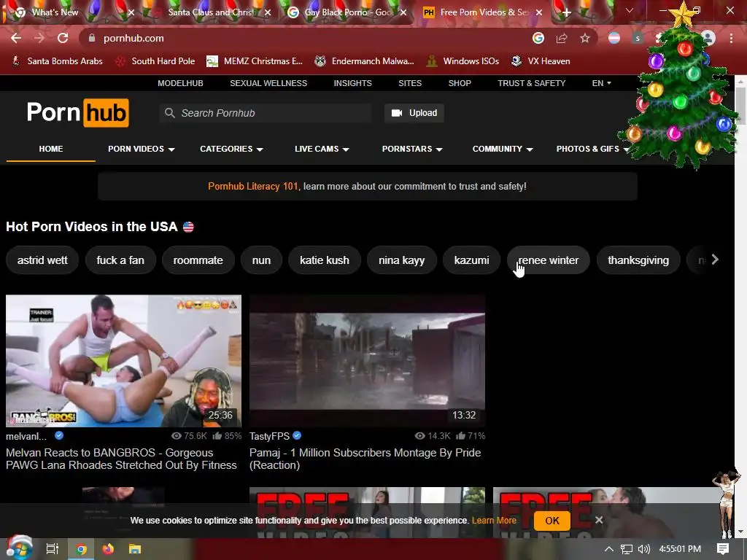Viewport: 747px width, 560px height.
Task: Open the Literacy 101 link
Action: (x=253, y=186)
